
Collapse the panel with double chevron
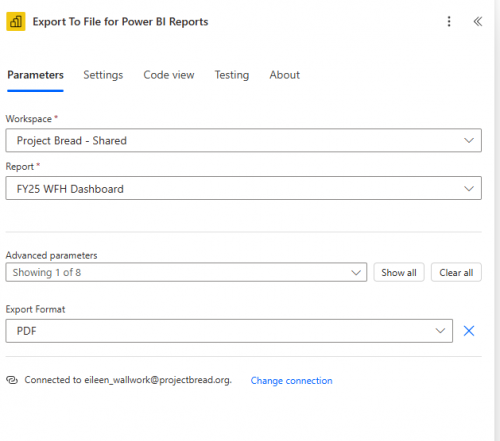(478, 21)
